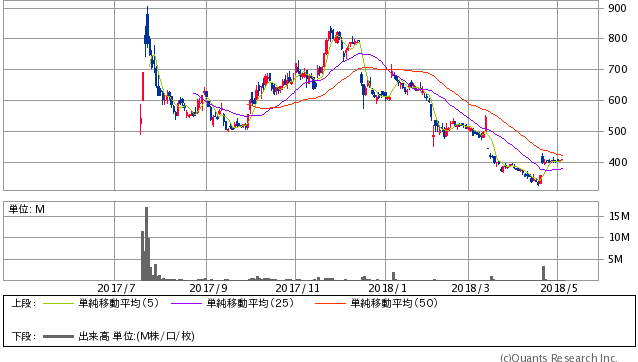Click the 15M volume axis label

(619, 216)
